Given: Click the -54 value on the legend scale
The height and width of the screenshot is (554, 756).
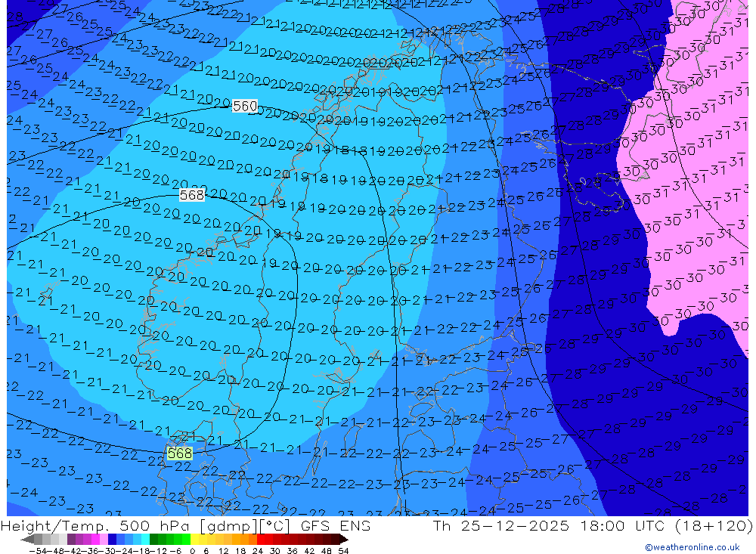Looking at the screenshot, I should [38, 551].
